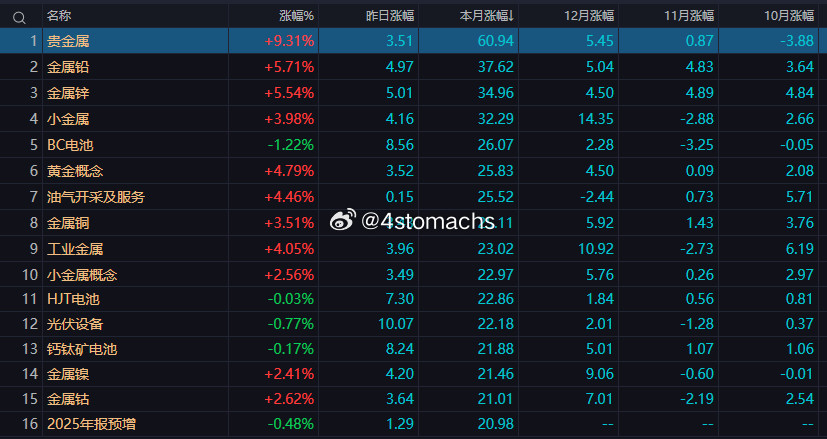
Task: Select the 工业金属 row
Action: [x=414, y=249]
